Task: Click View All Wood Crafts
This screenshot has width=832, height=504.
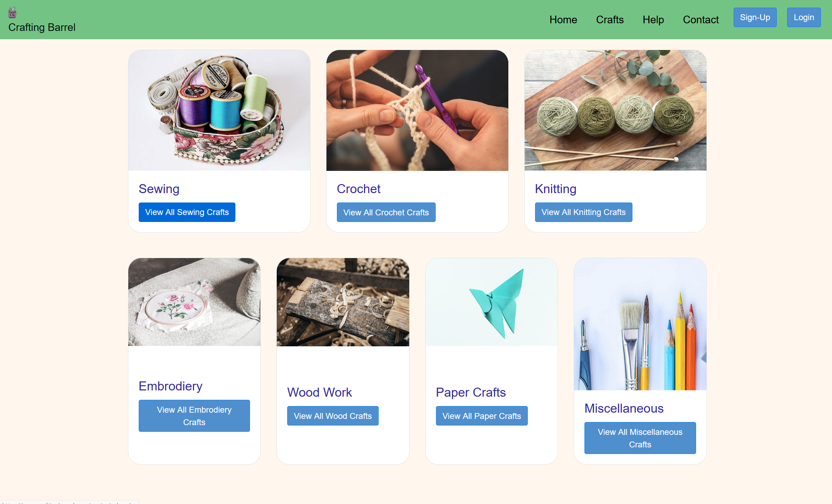Action: pyautogui.click(x=333, y=416)
